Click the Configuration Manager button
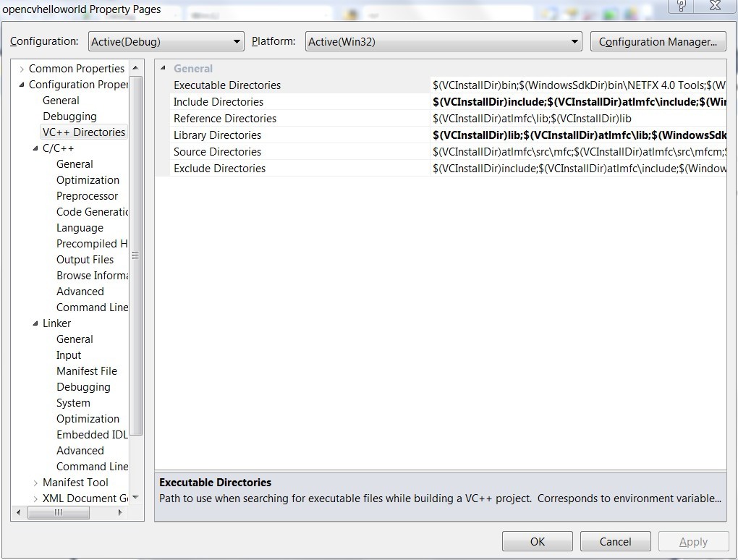The height and width of the screenshot is (560, 738). [x=657, y=41]
